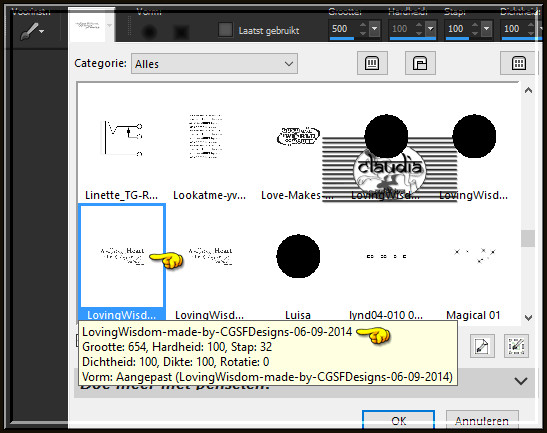The width and height of the screenshot is (547, 433).
Task: Click the Stap value field showing 100
Action: (458, 29)
